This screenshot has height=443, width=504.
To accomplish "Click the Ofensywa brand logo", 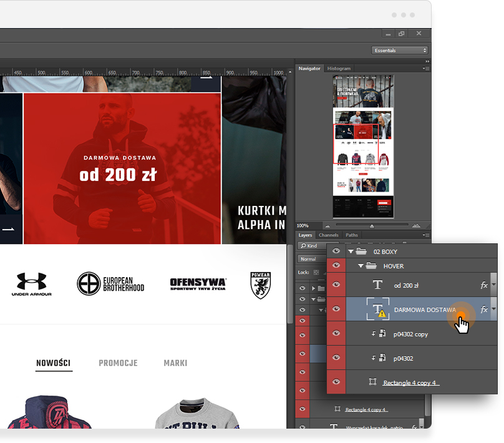I will pyautogui.click(x=198, y=284).
